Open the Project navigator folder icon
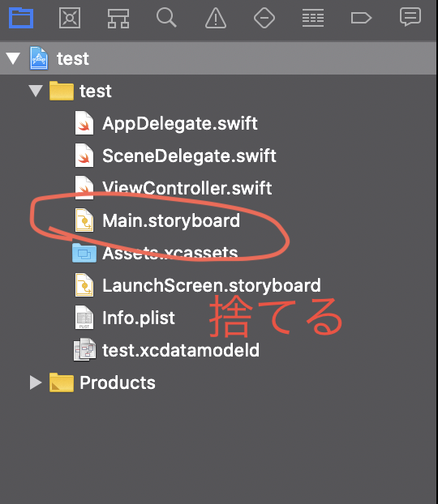 21,18
